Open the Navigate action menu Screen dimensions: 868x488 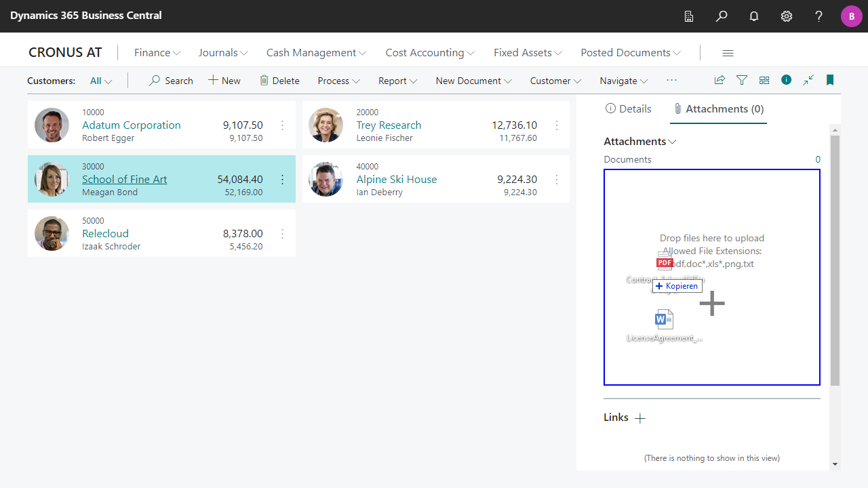624,81
